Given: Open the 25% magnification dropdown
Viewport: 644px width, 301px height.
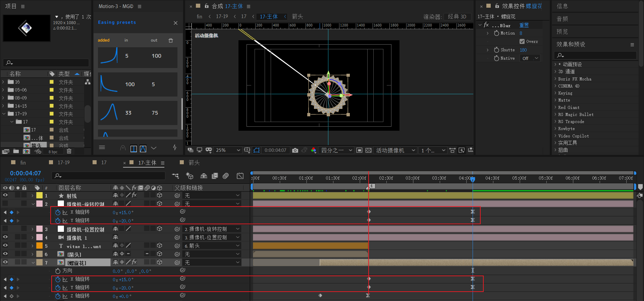Looking at the screenshot, I should (x=228, y=150).
